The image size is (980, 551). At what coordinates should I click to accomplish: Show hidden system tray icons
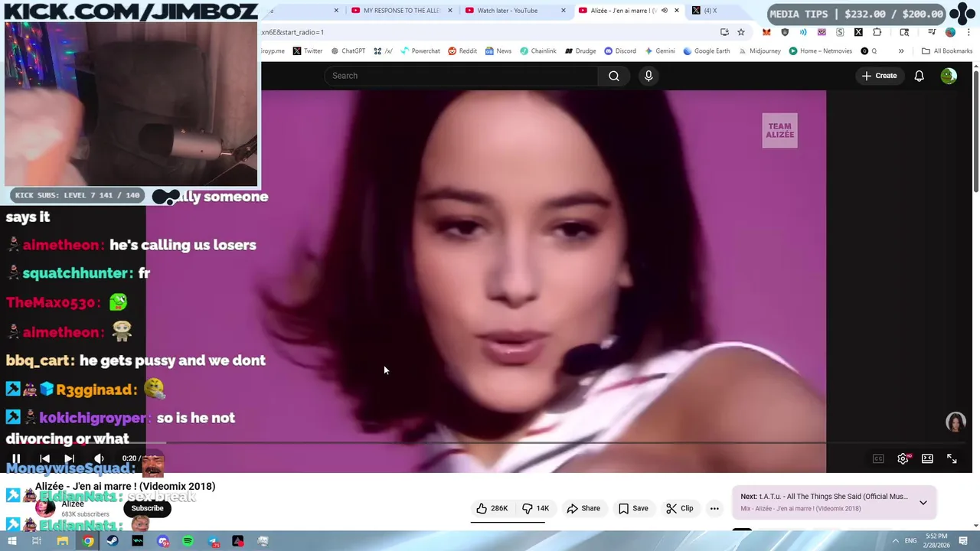[896, 541]
